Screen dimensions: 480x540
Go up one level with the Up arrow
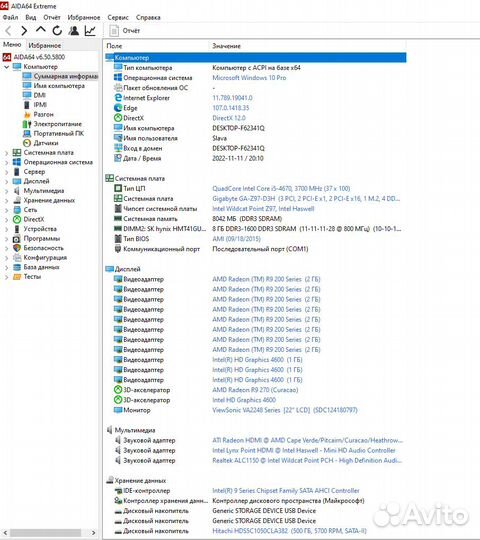coord(41,30)
